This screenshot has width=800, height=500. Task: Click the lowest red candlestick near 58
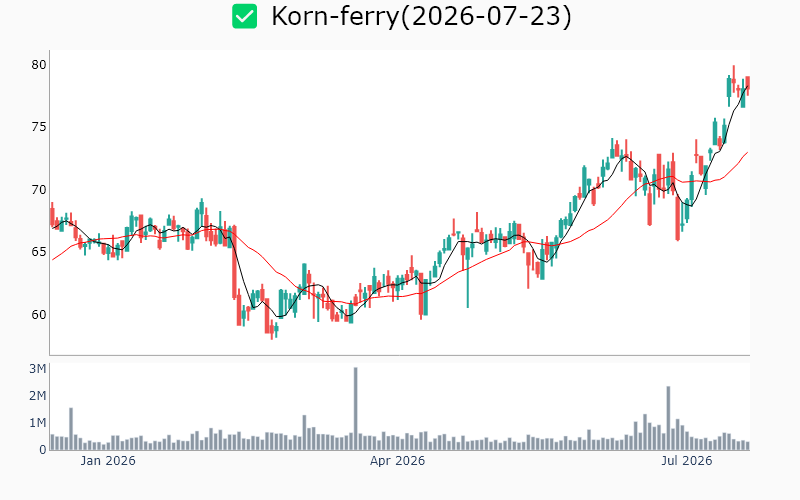click(272, 332)
